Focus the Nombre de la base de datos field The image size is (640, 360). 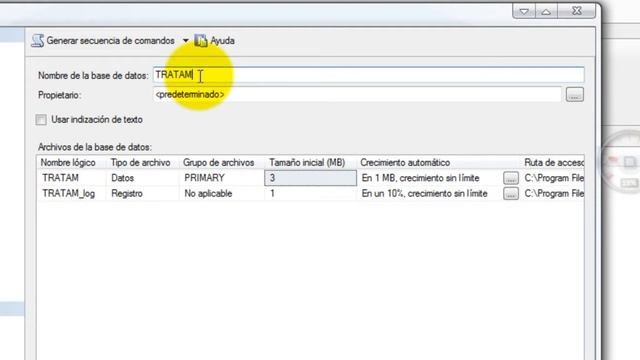pyautogui.click(x=369, y=75)
